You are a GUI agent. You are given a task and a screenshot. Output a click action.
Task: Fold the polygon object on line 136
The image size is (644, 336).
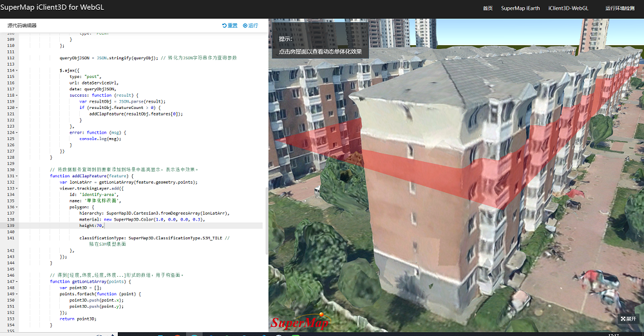tap(17, 207)
